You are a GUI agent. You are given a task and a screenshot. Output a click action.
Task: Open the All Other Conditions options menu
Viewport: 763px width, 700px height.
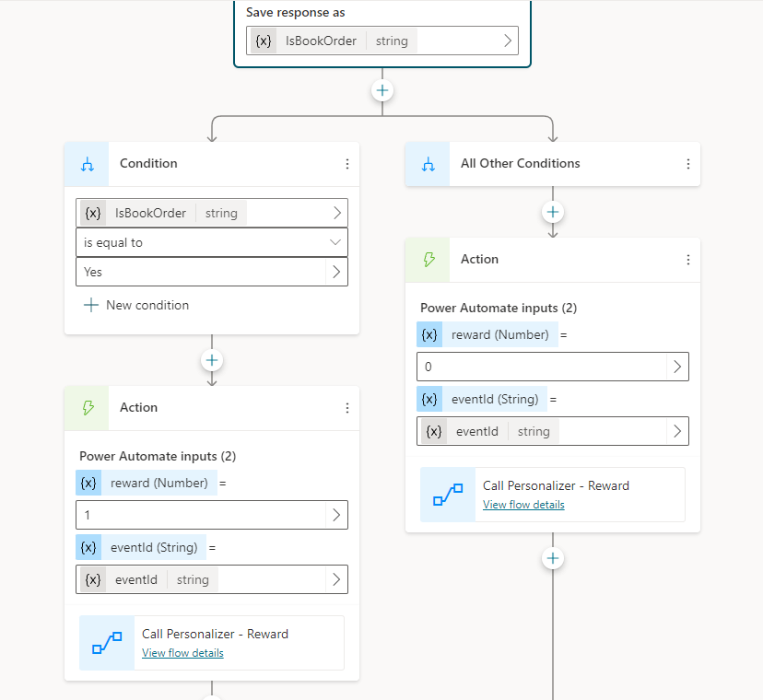coord(688,164)
